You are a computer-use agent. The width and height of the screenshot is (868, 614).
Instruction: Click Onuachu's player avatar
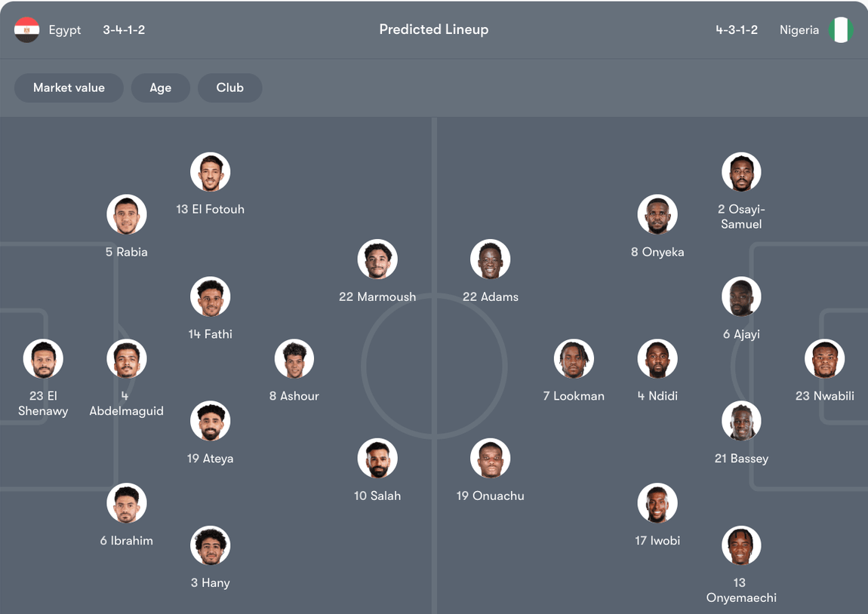point(491,459)
